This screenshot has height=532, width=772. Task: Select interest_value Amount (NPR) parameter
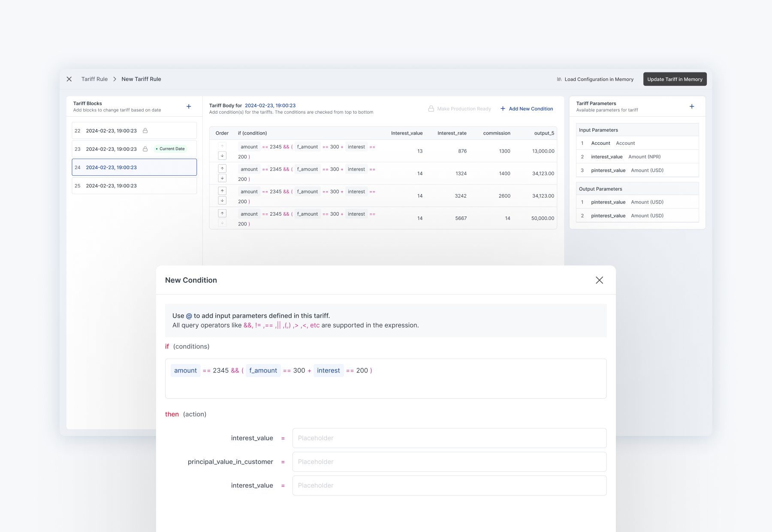(637, 157)
